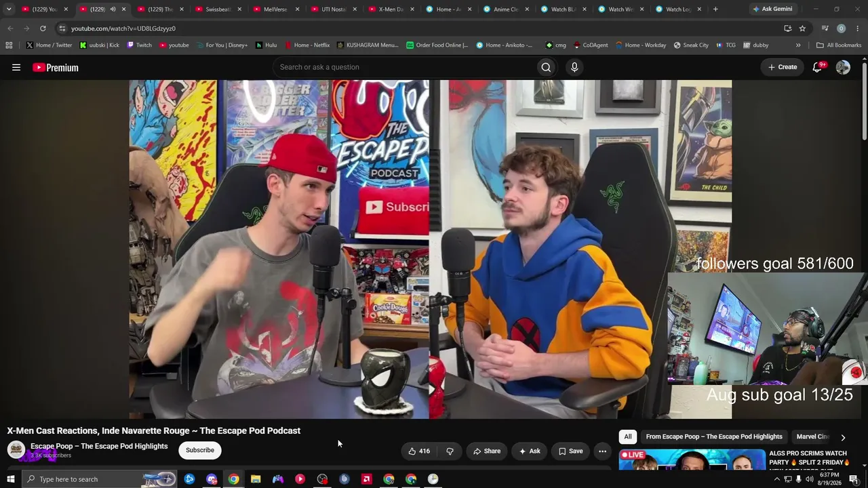The height and width of the screenshot is (488, 868).
Task: Select the All filter chip
Action: 628,437
